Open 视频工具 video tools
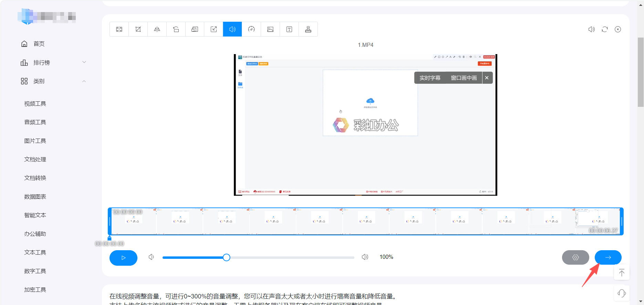 click(x=35, y=104)
